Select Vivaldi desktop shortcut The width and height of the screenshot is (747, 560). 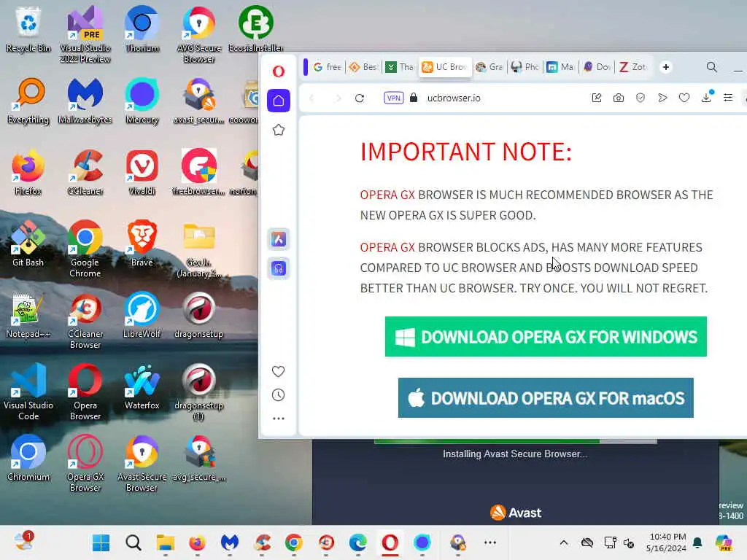[x=142, y=172]
